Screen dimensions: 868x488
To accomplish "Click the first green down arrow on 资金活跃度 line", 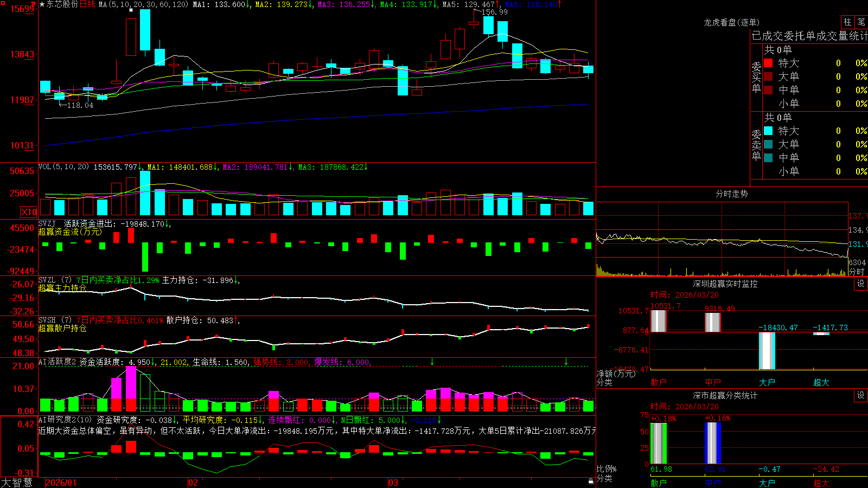I will pyautogui.click(x=432, y=362).
